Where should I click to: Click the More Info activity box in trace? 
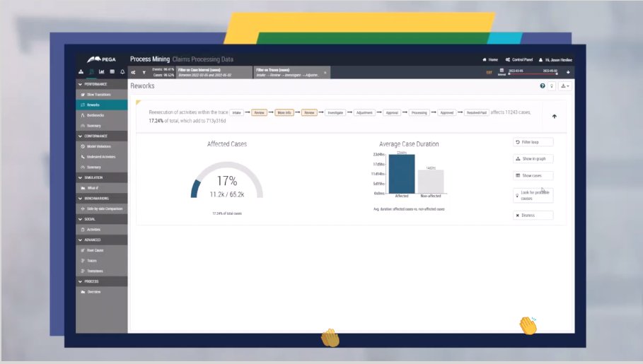click(x=284, y=112)
